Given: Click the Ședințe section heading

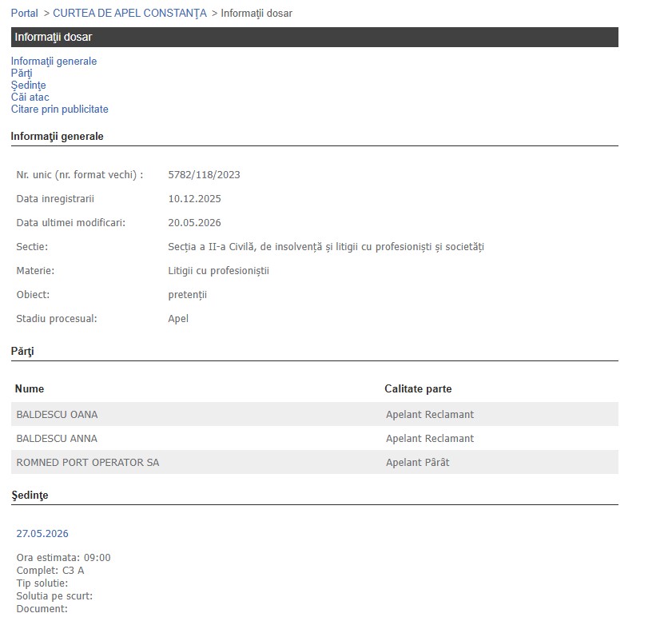Looking at the screenshot, I should coord(30,496).
